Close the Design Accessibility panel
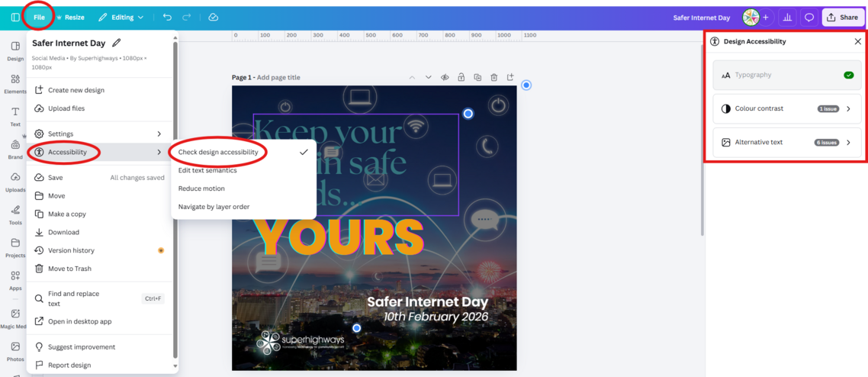The width and height of the screenshot is (868, 377). click(x=857, y=41)
